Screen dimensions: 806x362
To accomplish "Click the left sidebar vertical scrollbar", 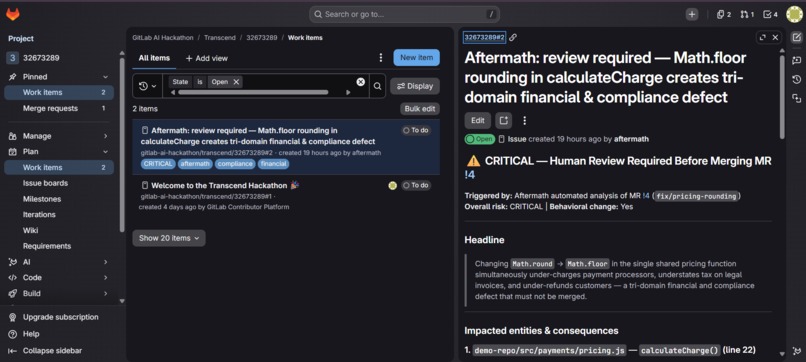I will (x=122, y=144).
